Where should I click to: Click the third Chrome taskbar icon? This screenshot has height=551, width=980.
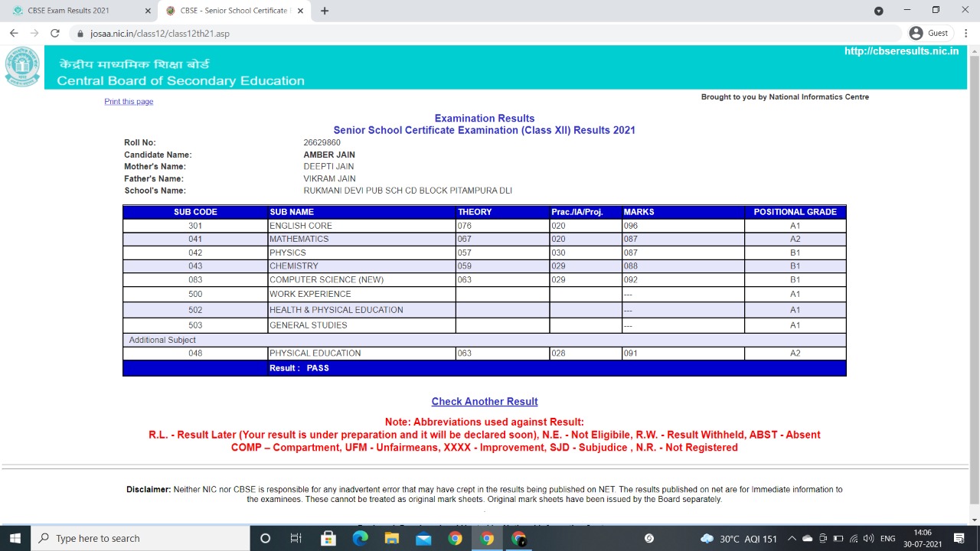519,539
